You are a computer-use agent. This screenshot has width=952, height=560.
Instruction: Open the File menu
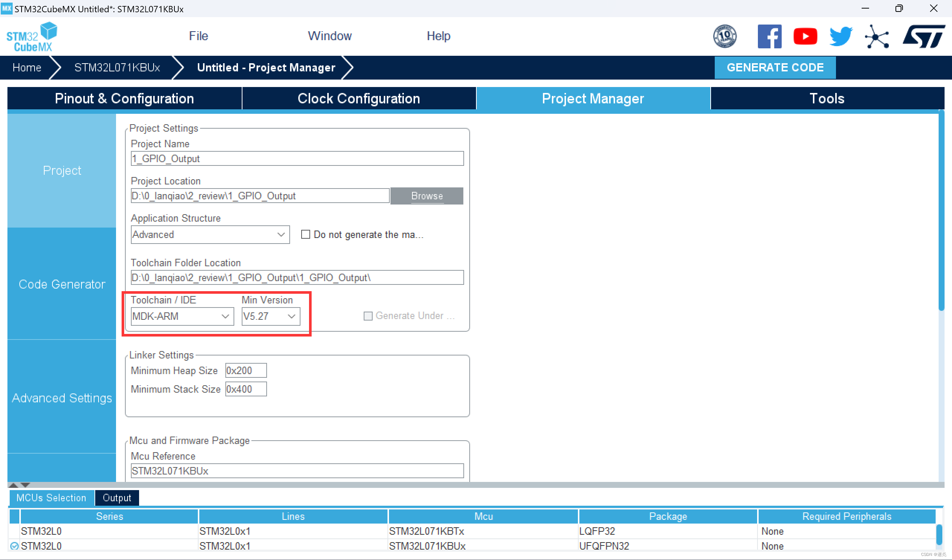198,36
